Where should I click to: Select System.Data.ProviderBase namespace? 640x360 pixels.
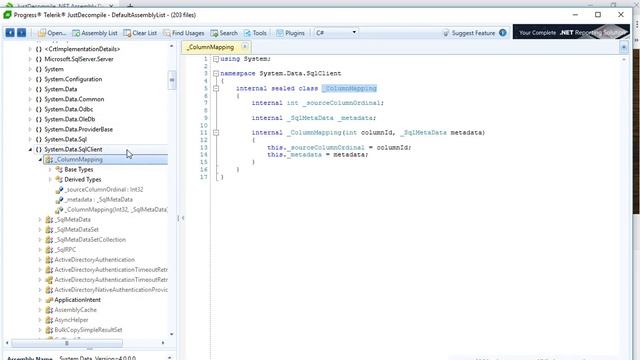pos(78,129)
